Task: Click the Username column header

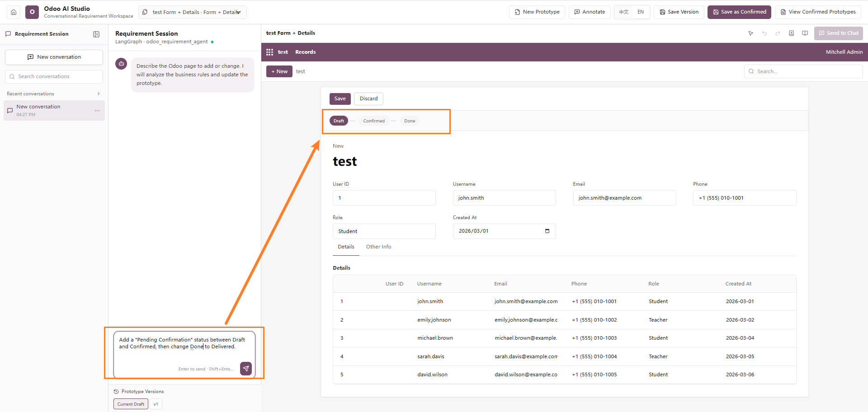Action: (429, 284)
